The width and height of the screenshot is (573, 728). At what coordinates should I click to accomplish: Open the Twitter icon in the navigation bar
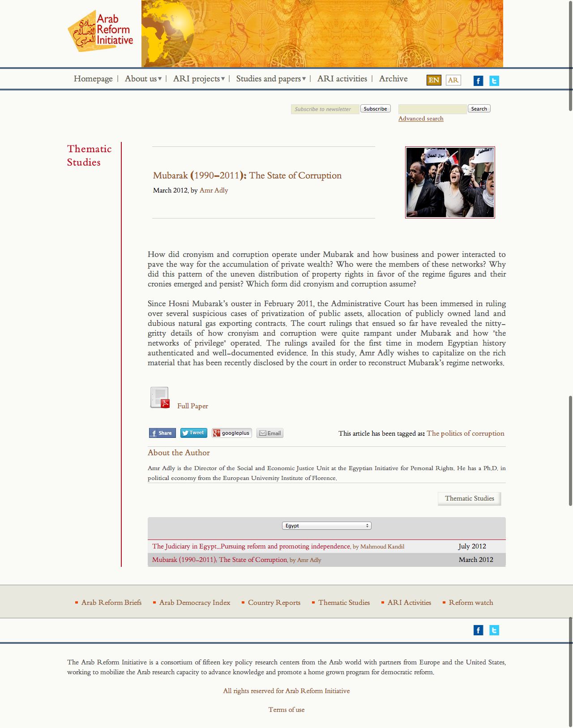[494, 81]
